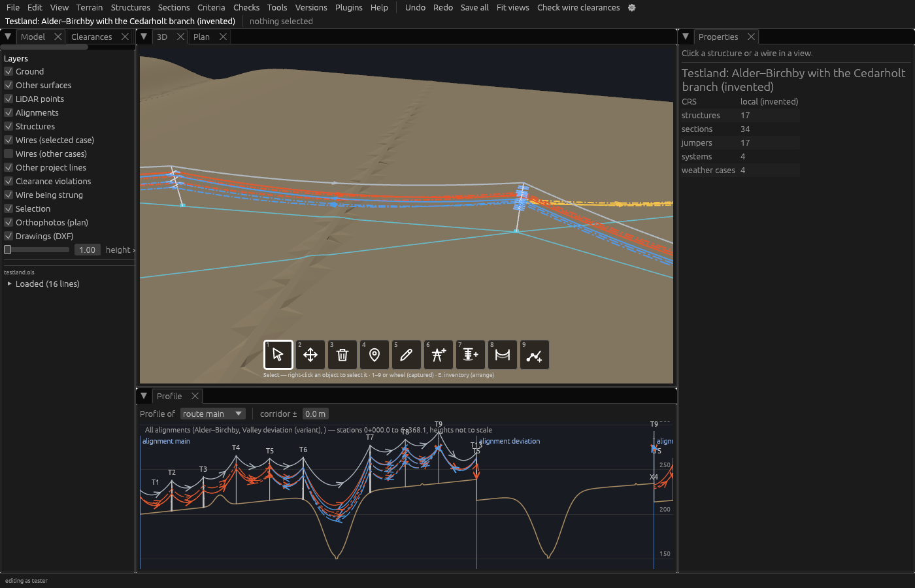This screenshot has height=588, width=915.
Task: Run Check wire clearances
Action: 578,8
